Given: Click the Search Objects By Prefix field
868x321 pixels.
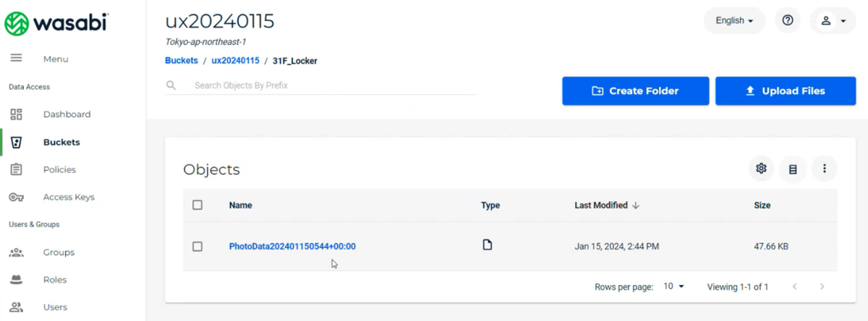Looking at the screenshot, I should [320, 85].
